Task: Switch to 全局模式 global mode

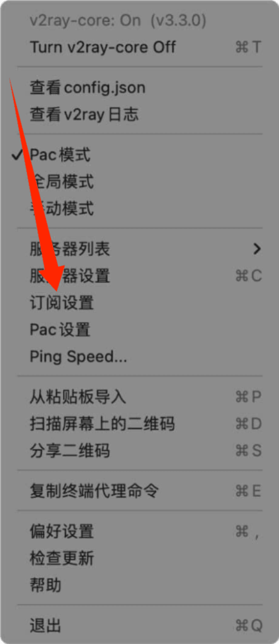Action: [140, 182]
